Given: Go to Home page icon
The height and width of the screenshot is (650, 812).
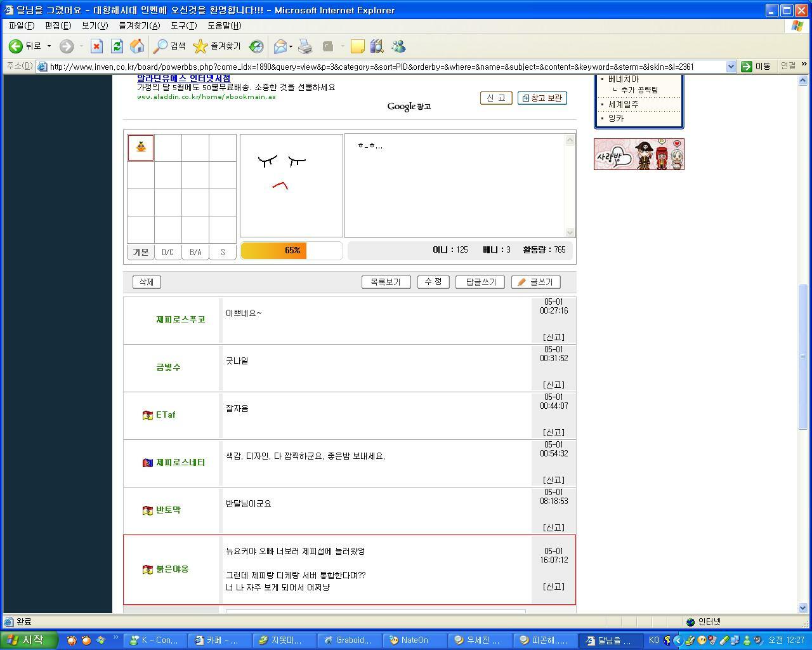Looking at the screenshot, I should tap(136, 46).
